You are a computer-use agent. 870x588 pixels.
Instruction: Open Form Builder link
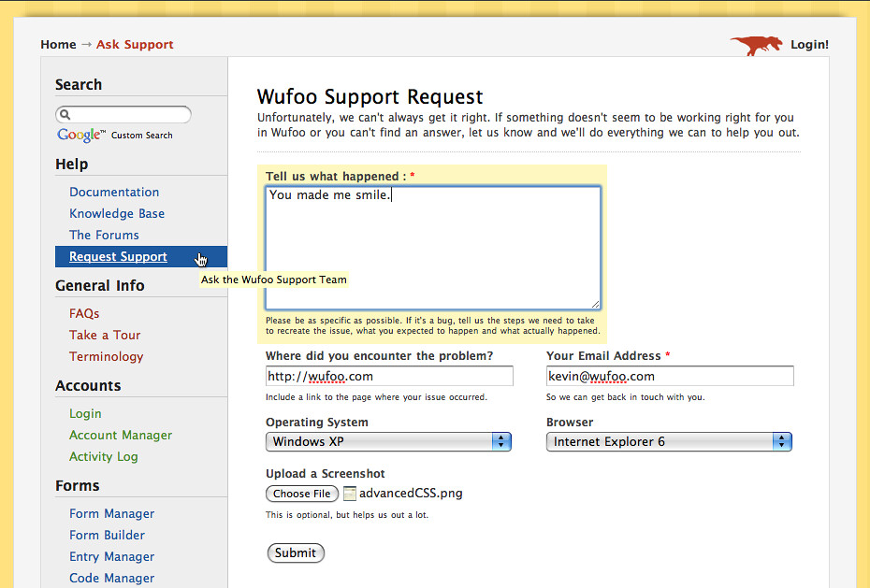[x=107, y=536]
